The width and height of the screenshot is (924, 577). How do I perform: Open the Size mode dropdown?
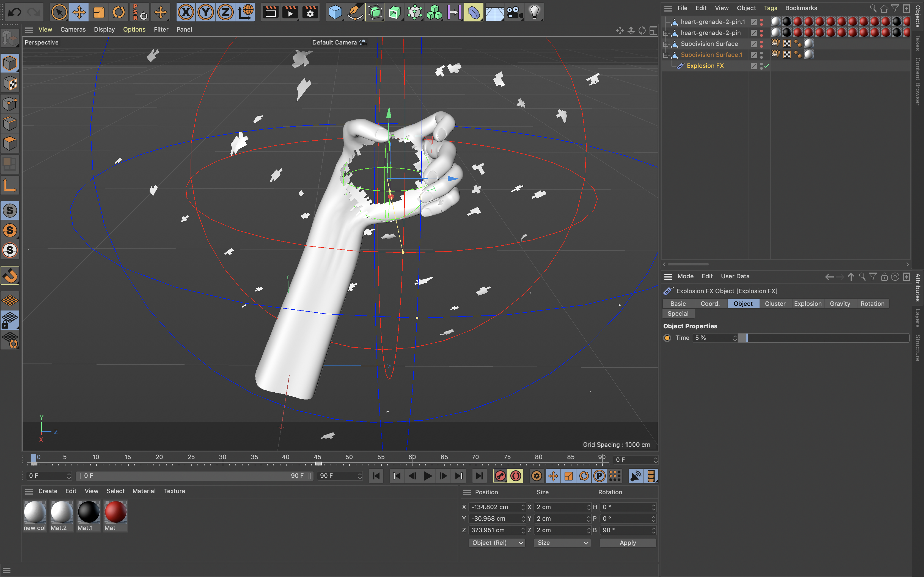tap(562, 543)
